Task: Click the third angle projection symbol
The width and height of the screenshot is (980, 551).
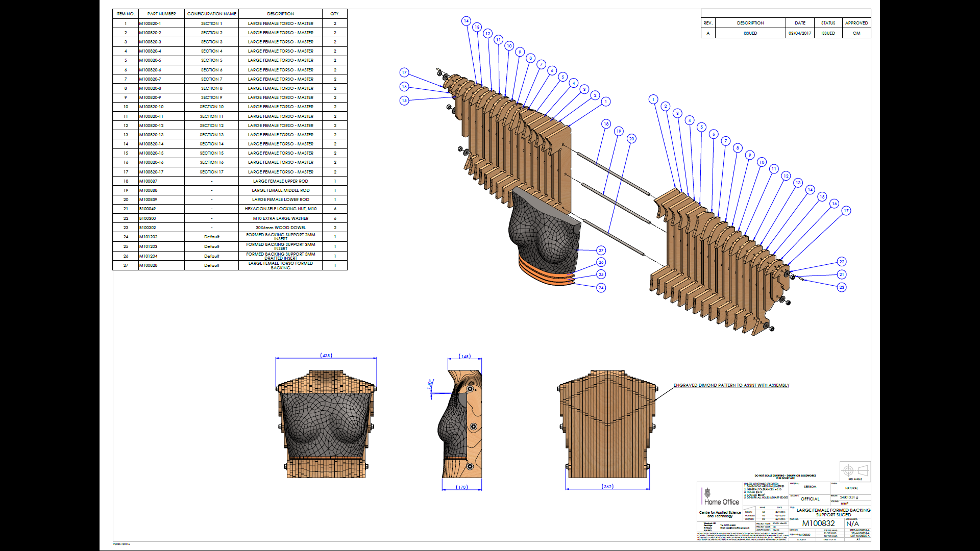Action: (855, 470)
